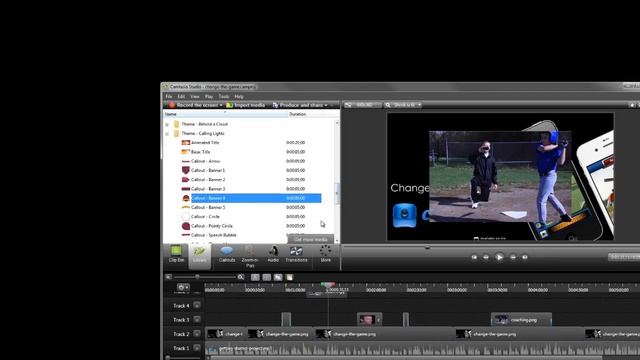The image size is (640, 360).
Task: Switch to the Clip Bin tab
Action: tap(176, 254)
